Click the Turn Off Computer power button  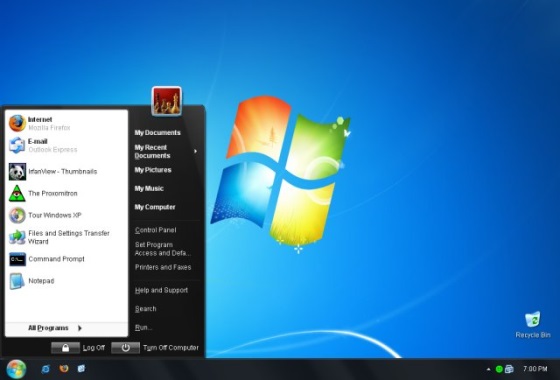(x=125, y=348)
